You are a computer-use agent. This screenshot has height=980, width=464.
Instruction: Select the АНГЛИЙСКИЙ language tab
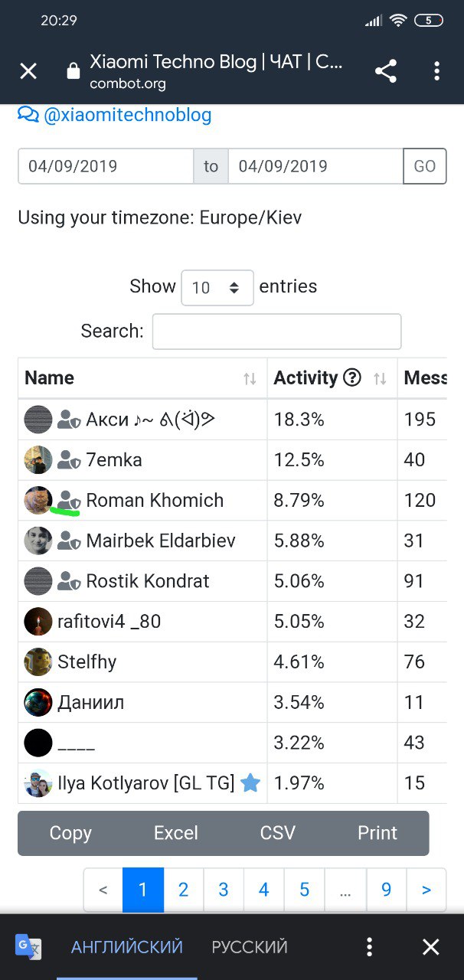pyautogui.click(x=127, y=947)
